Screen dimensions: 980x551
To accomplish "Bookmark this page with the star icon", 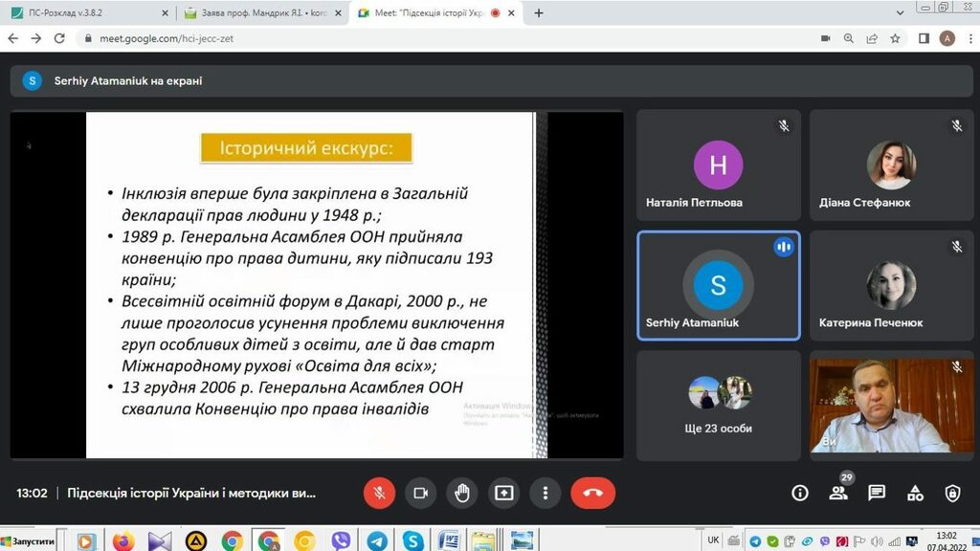I will pyautogui.click(x=895, y=38).
